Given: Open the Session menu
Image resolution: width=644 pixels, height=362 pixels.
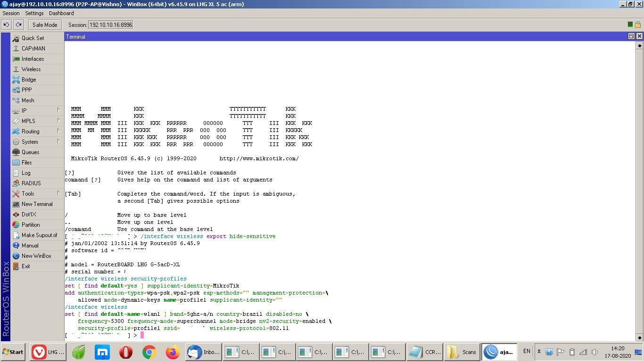Looking at the screenshot, I should click(11, 13).
